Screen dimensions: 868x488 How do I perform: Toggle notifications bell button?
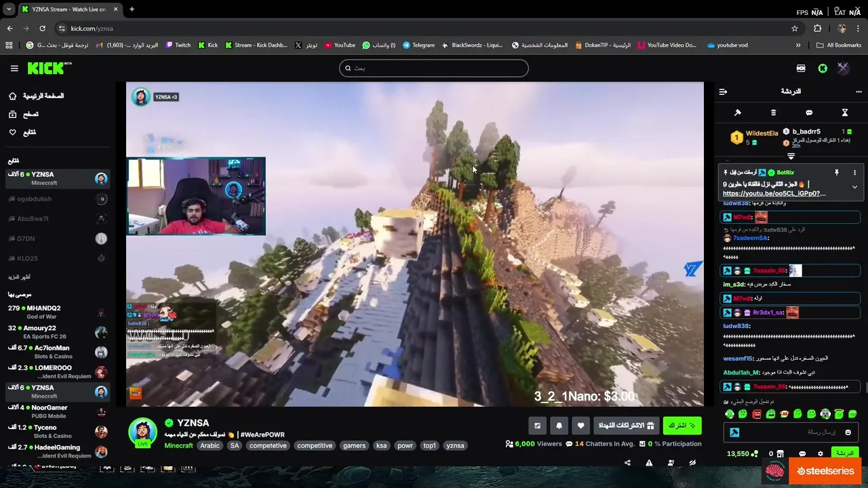coord(559,426)
